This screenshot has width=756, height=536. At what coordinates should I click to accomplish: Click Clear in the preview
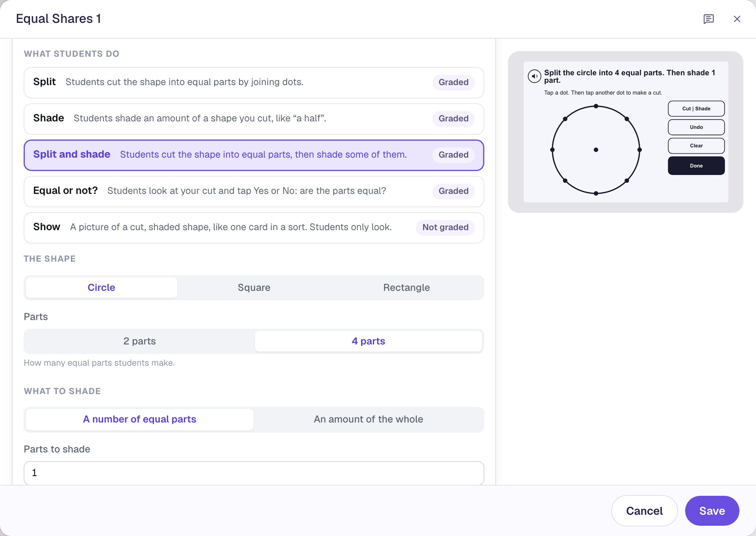696,146
